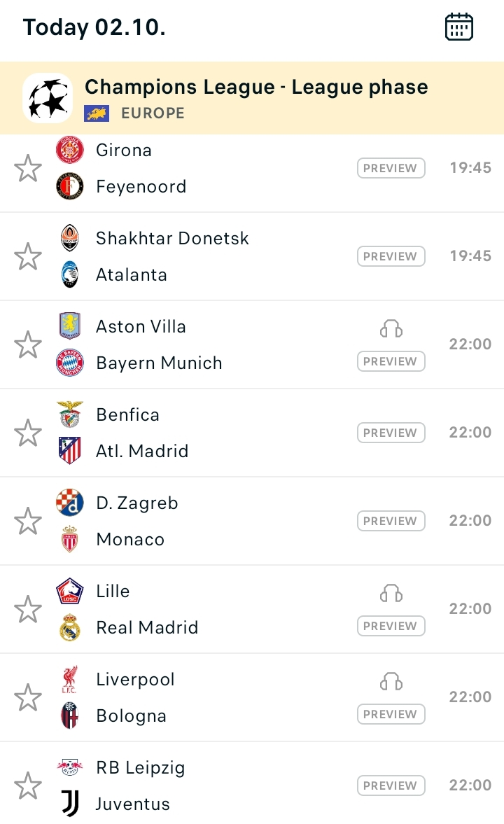
Task: Toggle favorite star for Benfica vs Atl. Madrid
Action: (28, 433)
